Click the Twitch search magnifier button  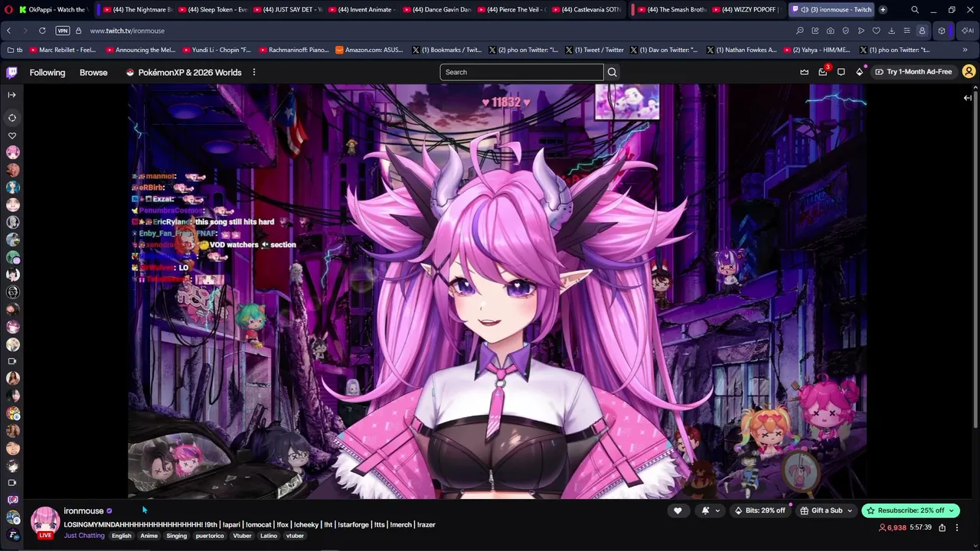[x=612, y=72]
